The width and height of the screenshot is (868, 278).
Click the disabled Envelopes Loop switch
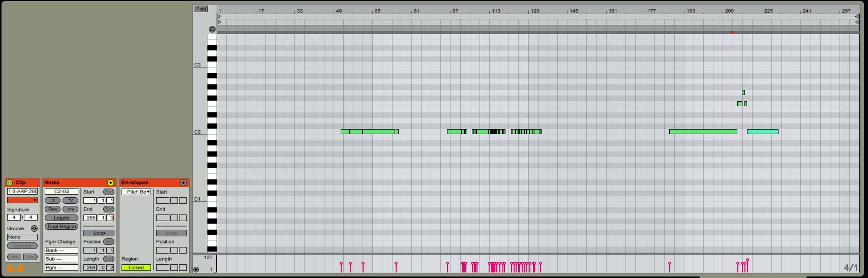171,233
